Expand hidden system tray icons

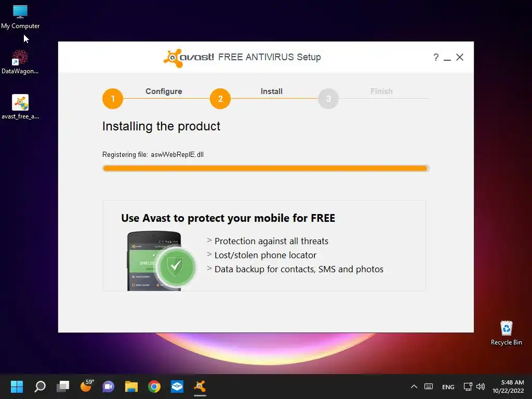[x=414, y=387]
